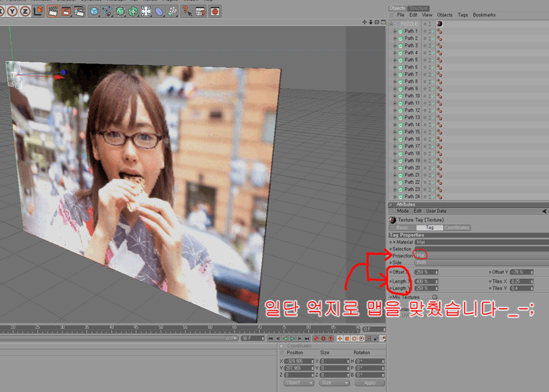Open the spline tools icon

click(x=107, y=12)
